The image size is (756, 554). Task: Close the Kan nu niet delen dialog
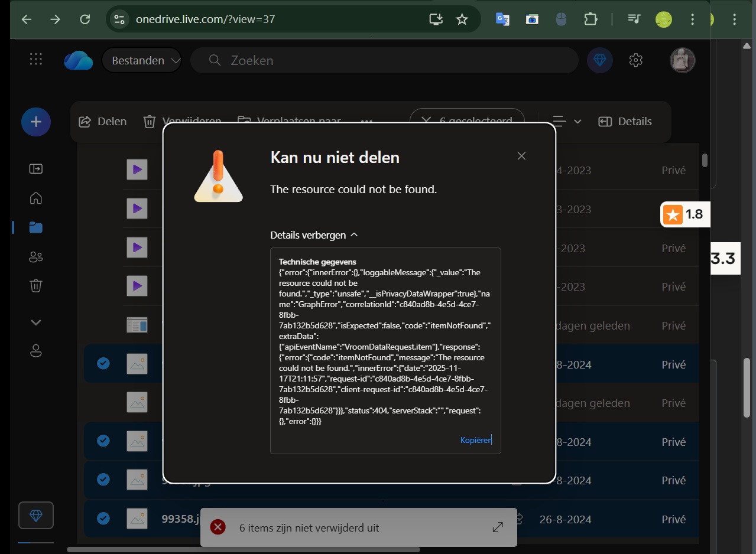521,156
